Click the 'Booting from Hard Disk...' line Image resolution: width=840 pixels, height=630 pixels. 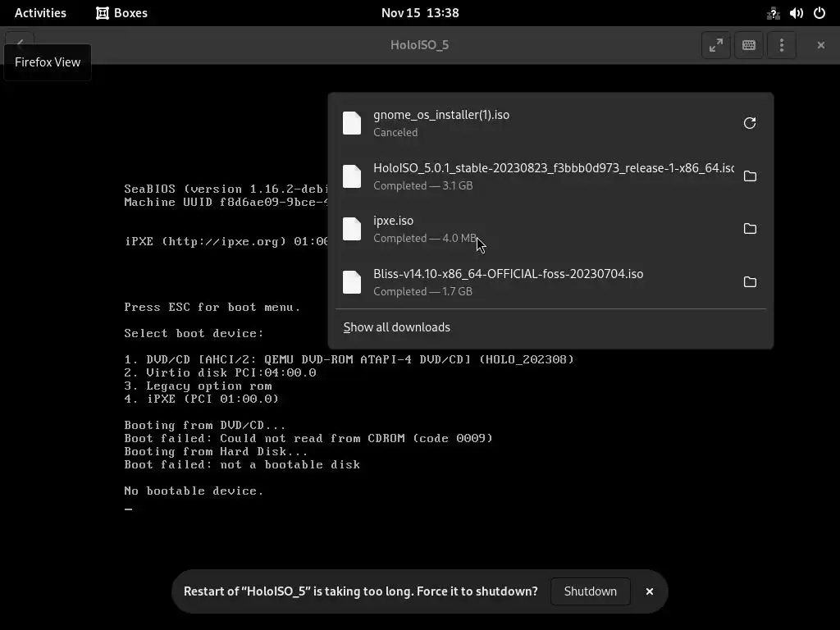tap(216, 451)
